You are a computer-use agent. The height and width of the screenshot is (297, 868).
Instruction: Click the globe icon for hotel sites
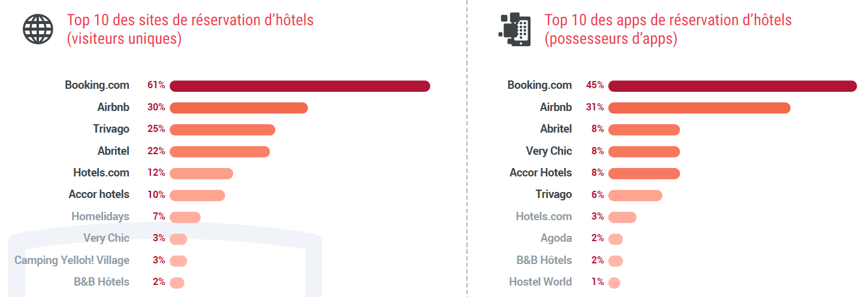pyautogui.click(x=38, y=29)
